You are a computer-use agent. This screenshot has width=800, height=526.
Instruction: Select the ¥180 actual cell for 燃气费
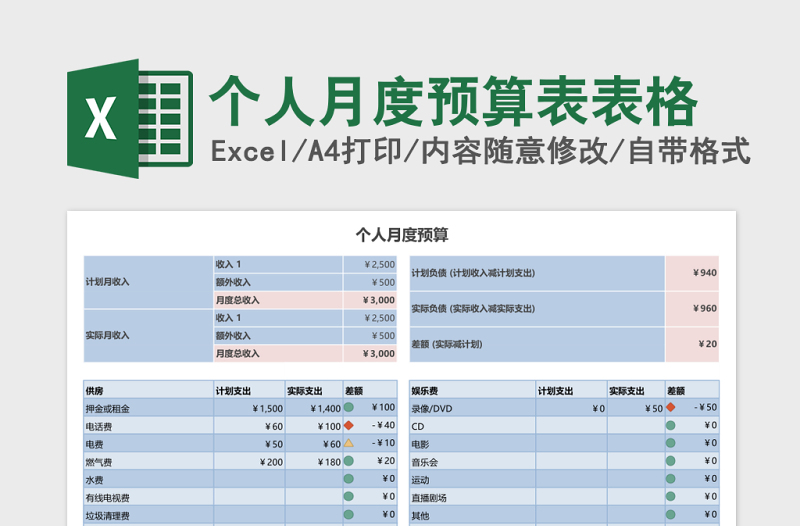(314, 462)
